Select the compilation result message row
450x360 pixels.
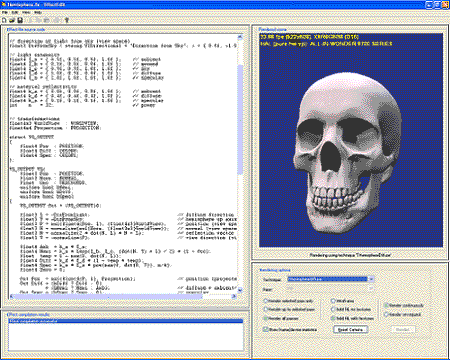(x=126, y=321)
